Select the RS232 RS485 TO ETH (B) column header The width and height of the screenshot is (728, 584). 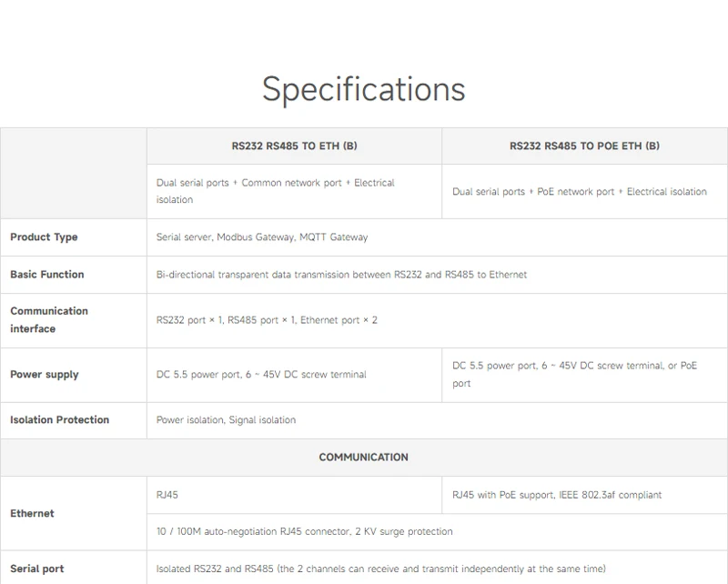[294, 146]
